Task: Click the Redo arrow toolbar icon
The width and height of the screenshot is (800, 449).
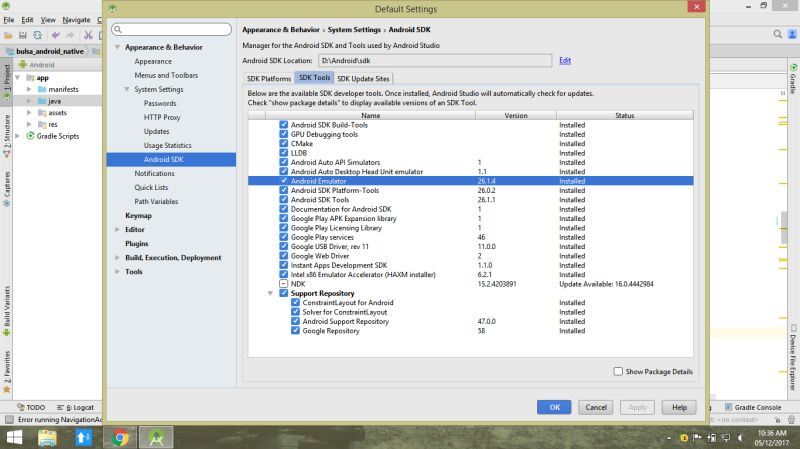Action: coord(70,35)
